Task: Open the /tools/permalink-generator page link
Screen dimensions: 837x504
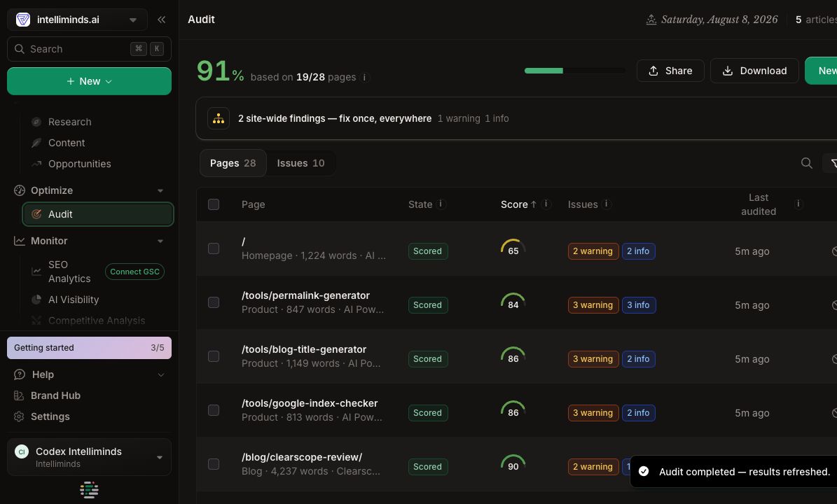Action: 305,295
